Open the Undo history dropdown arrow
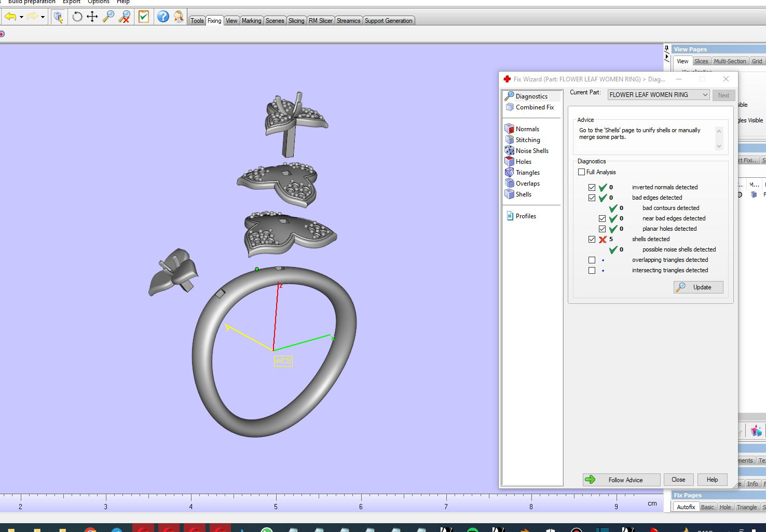Viewport: 766px width, 532px height. pos(21,17)
